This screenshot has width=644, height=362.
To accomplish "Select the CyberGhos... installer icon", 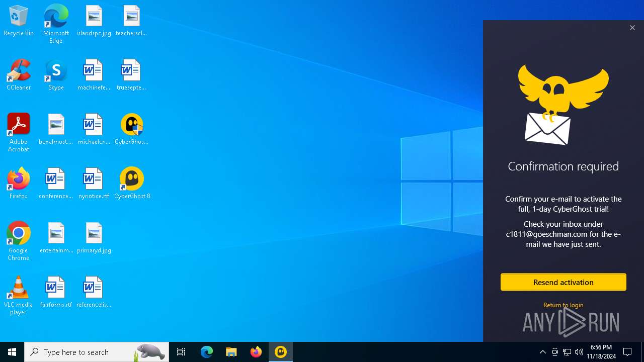I will click(x=131, y=129).
